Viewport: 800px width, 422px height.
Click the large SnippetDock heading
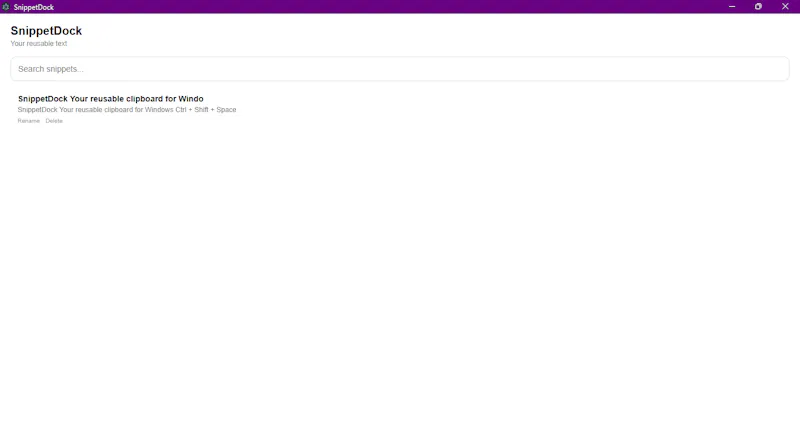pyautogui.click(x=46, y=31)
